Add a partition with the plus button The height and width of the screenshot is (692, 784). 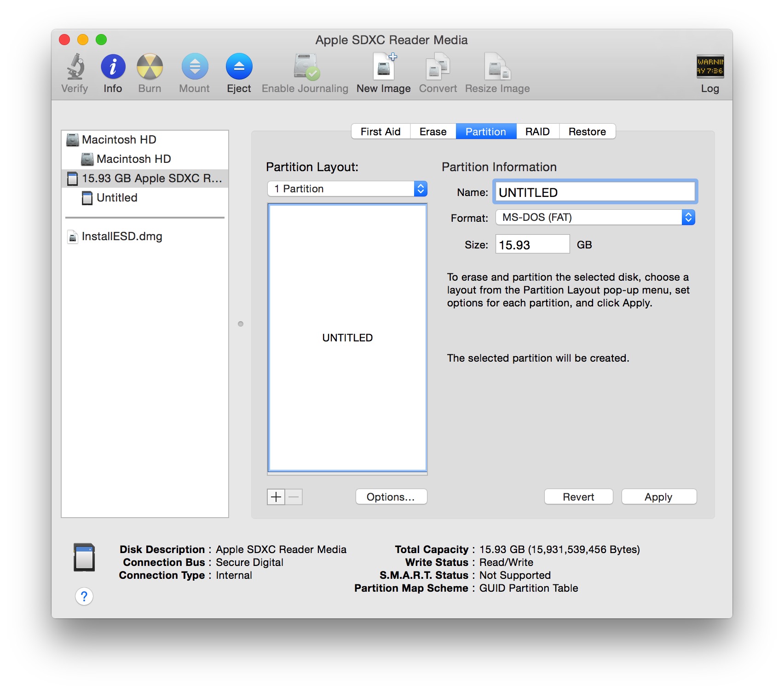point(276,497)
